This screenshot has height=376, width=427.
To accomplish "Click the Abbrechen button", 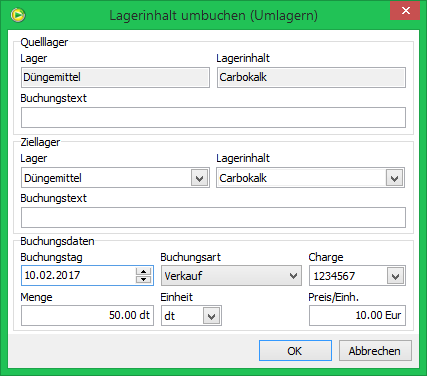I will (375, 351).
